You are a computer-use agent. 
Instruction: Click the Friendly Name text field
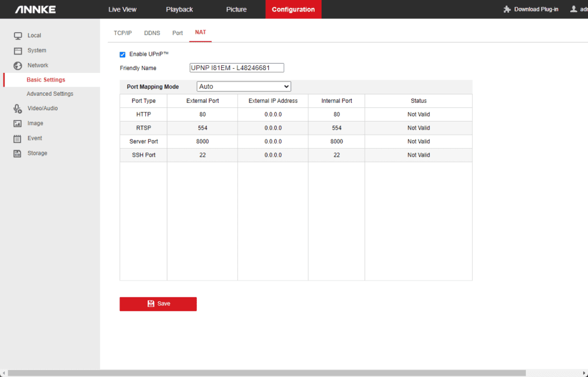[237, 68]
